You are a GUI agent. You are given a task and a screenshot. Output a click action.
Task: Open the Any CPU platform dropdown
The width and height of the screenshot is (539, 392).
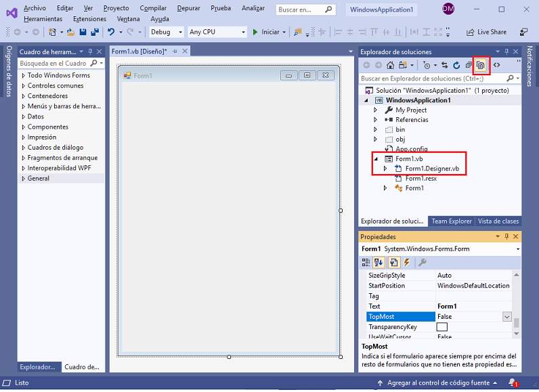243,32
